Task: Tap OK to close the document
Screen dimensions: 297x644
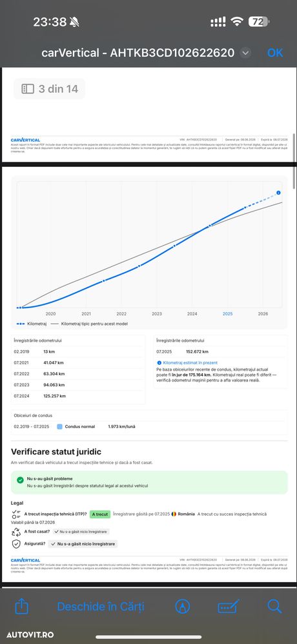Action: coord(275,53)
